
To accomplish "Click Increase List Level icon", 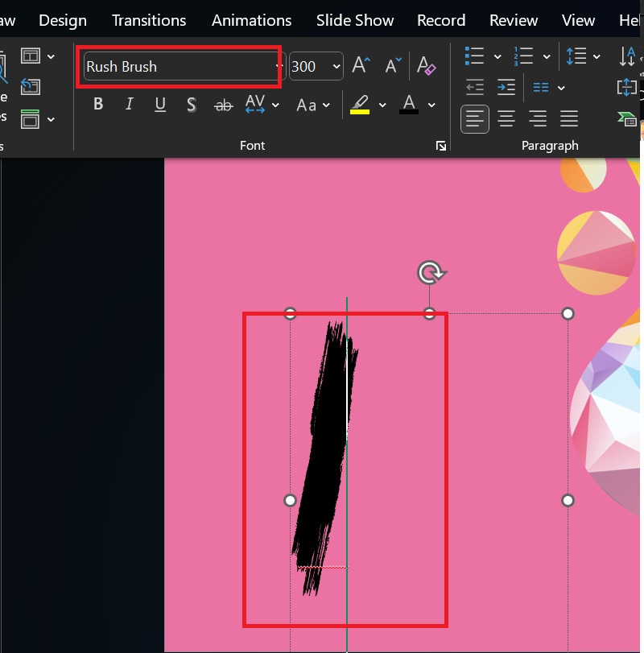I will click(x=506, y=88).
